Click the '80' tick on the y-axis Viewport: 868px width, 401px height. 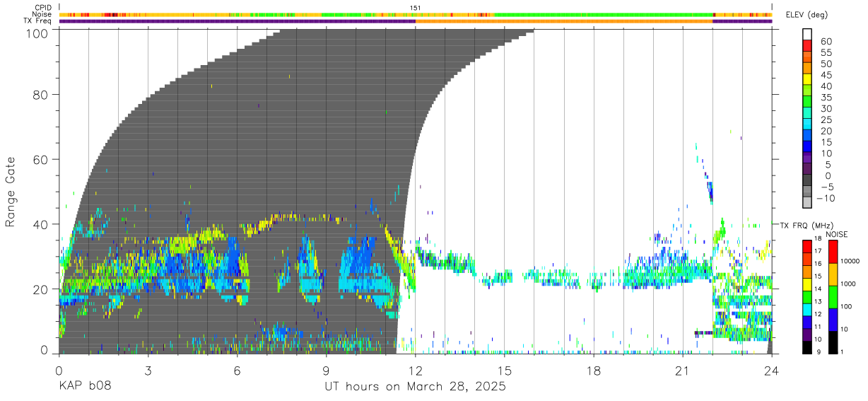click(x=42, y=94)
